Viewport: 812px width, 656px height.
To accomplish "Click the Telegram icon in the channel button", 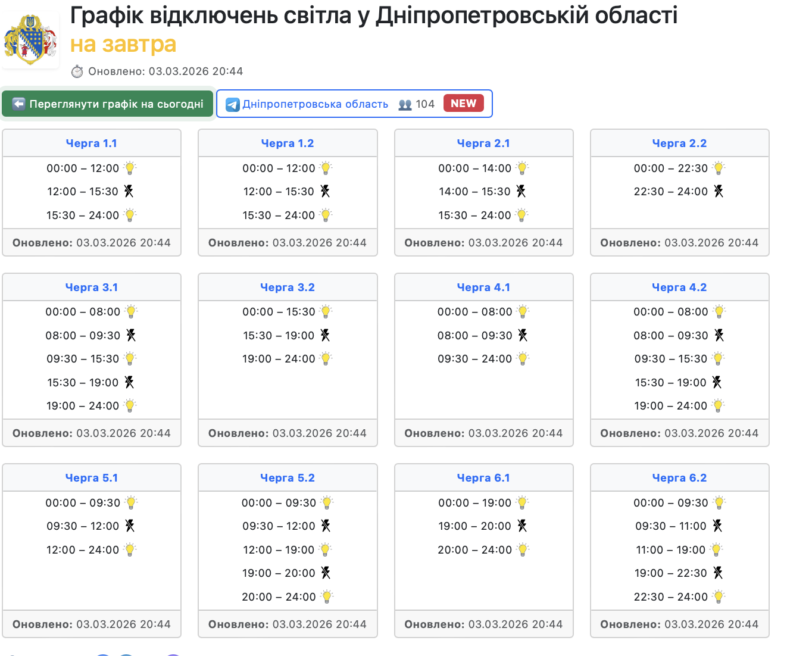I will pyautogui.click(x=233, y=105).
